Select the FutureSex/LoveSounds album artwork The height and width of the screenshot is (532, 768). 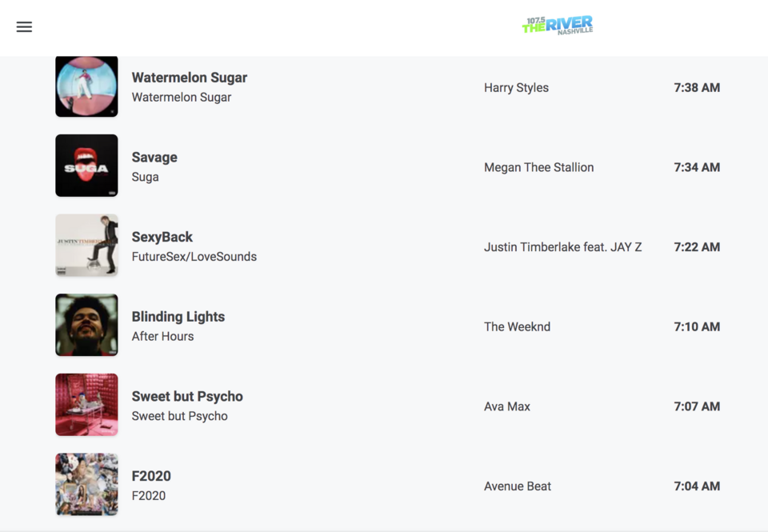pyautogui.click(x=86, y=246)
